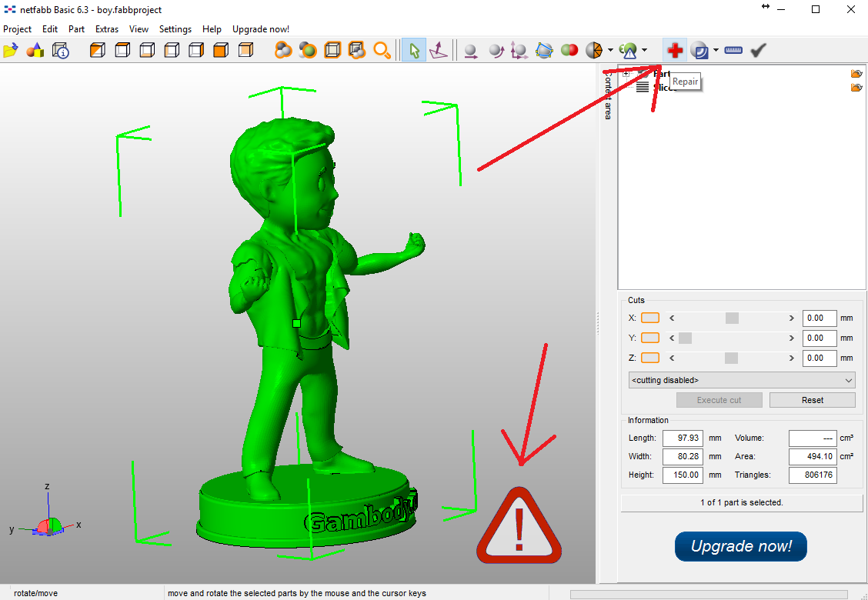
Task: Click the fully orange cube view icon
Action: coord(221,51)
